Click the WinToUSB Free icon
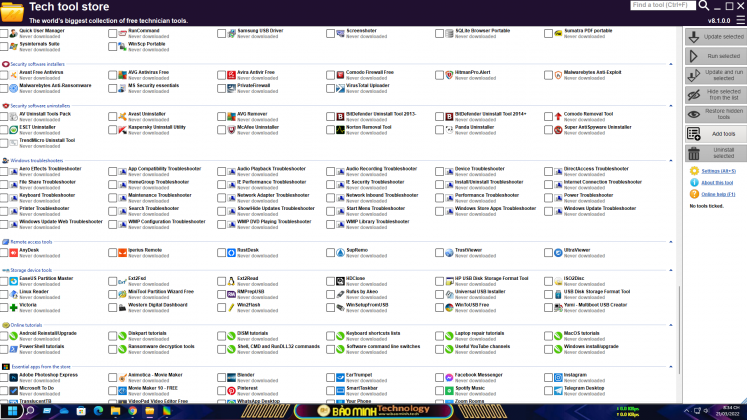The height and width of the screenshot is (420, 747). pyautogui.click(x=449, y=308)
